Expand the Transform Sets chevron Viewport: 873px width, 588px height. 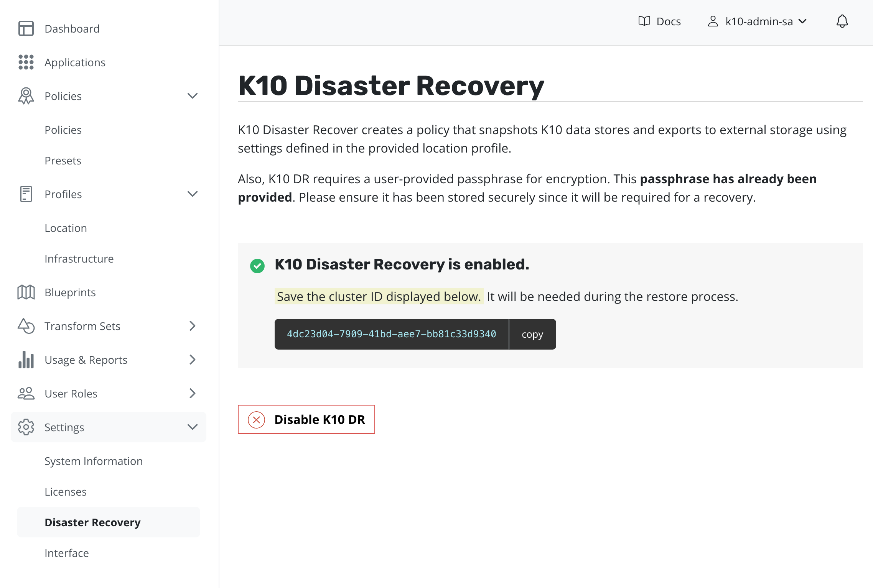point(193,326)
